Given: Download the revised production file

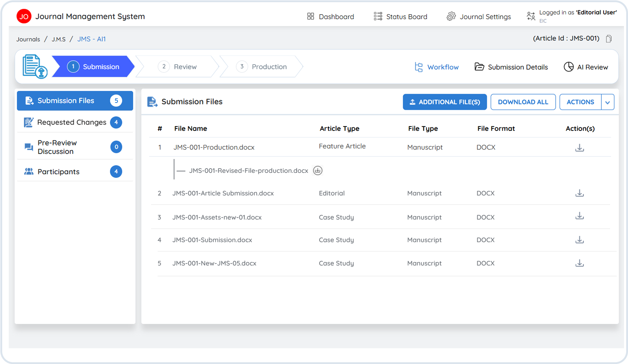Looking at the screenshot, I should (318, 171).
